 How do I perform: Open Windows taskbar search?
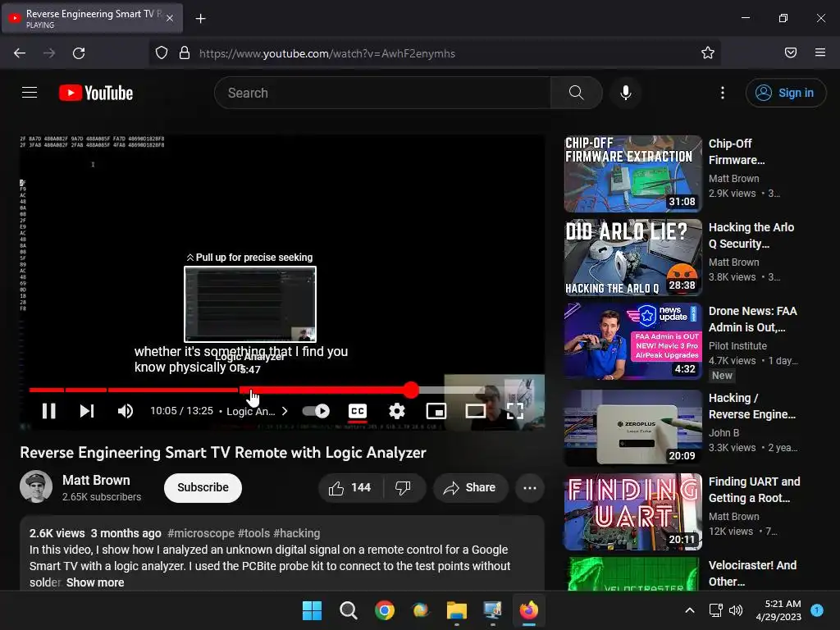tap(348, 610)
